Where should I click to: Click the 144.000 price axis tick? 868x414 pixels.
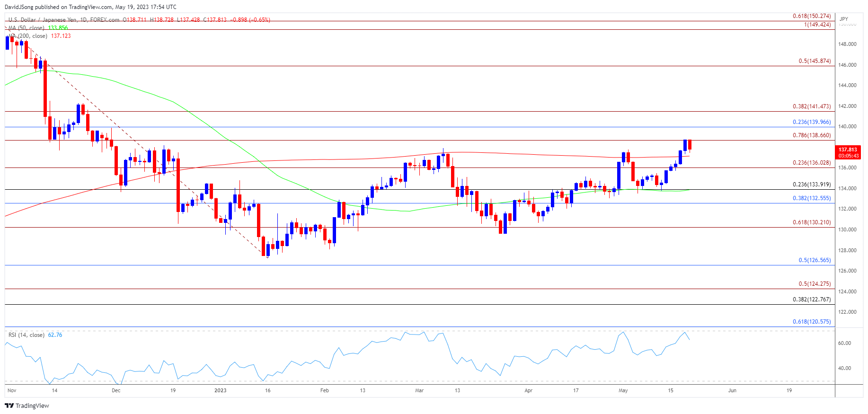pyautogui.click(x=847, y=85)
